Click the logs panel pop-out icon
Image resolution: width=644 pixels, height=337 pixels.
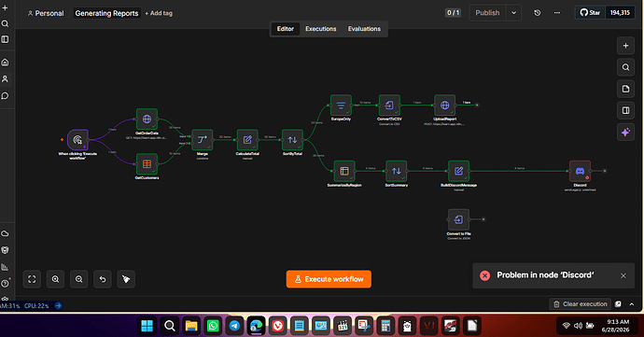(x=618, y=304)
